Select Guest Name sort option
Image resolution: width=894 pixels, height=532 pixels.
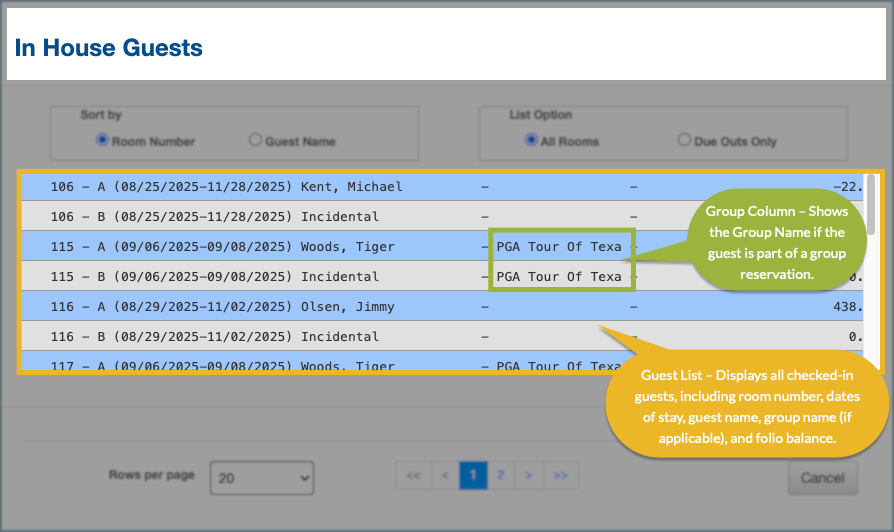pyautogui.click(x=255, y=141)
